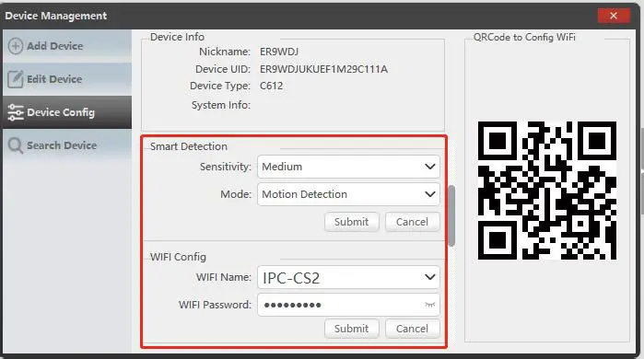Click the Nickname value ER9WDJ

(x=279, y=52)
